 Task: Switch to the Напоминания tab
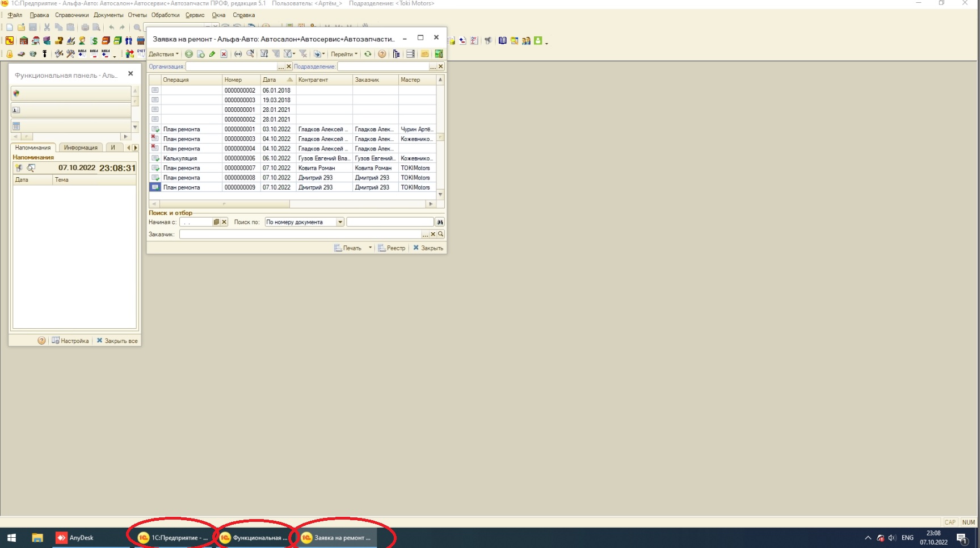tap(33, 148)
